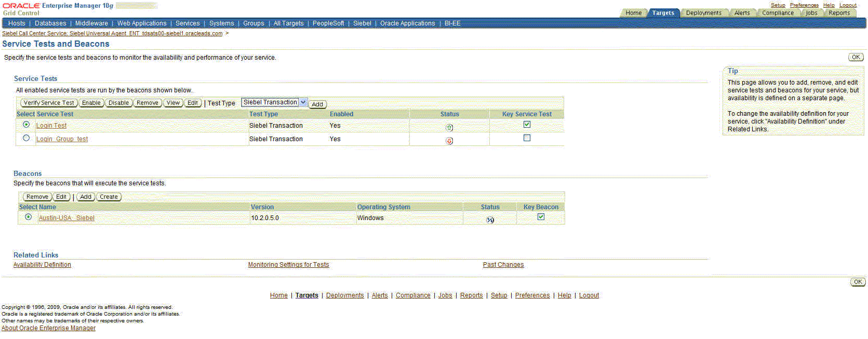Click the Austin-USA_Siebel beacon status icon

[x=490, y=220]
